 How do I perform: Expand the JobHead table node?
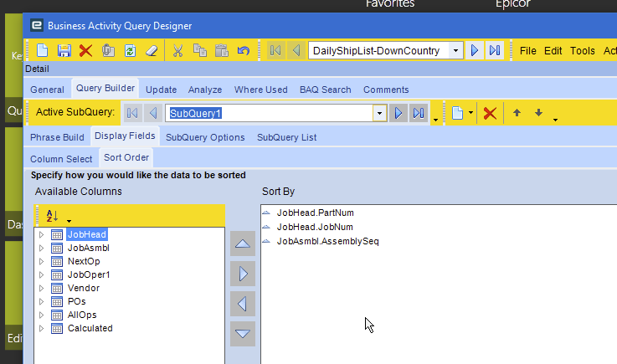coord(41,235)
